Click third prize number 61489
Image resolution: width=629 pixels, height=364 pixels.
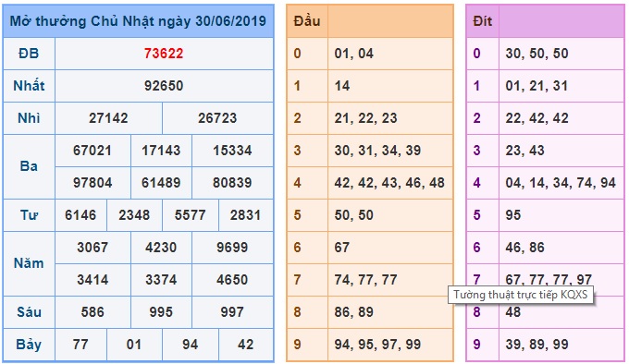click(x=161, y=183)
